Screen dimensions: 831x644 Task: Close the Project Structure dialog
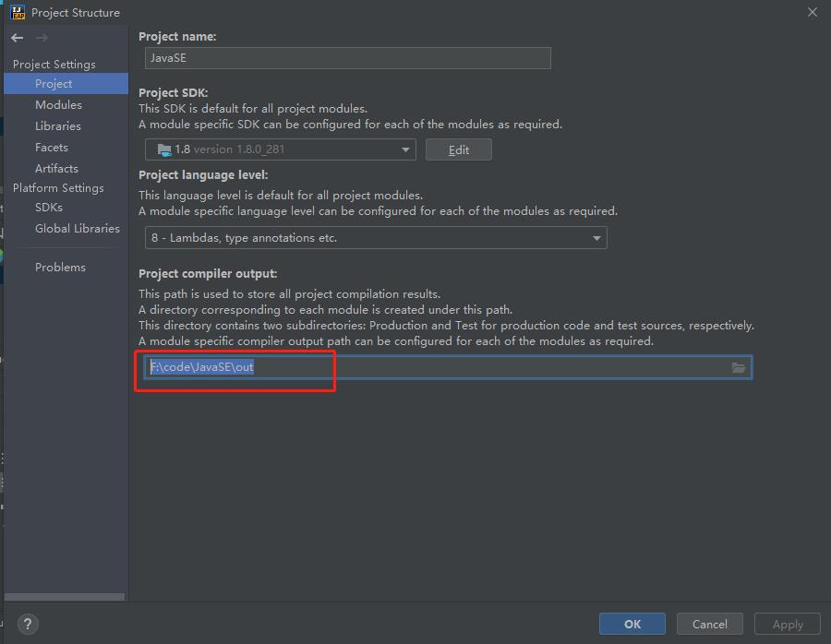[812, 12]
